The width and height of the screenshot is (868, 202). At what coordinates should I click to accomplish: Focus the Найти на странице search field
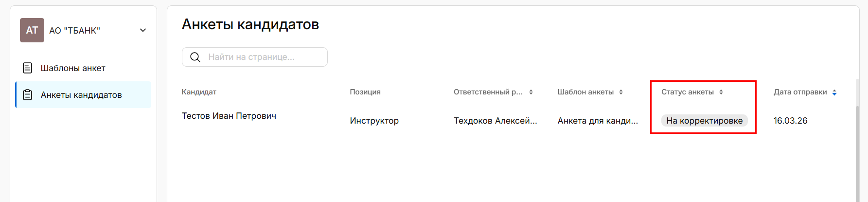263,57
